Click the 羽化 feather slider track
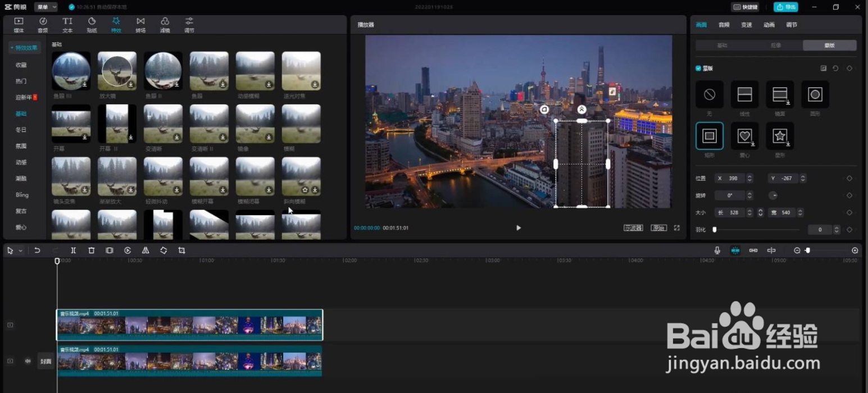Image resolution: width=868 pixels, height=393 pixels. 756,230
